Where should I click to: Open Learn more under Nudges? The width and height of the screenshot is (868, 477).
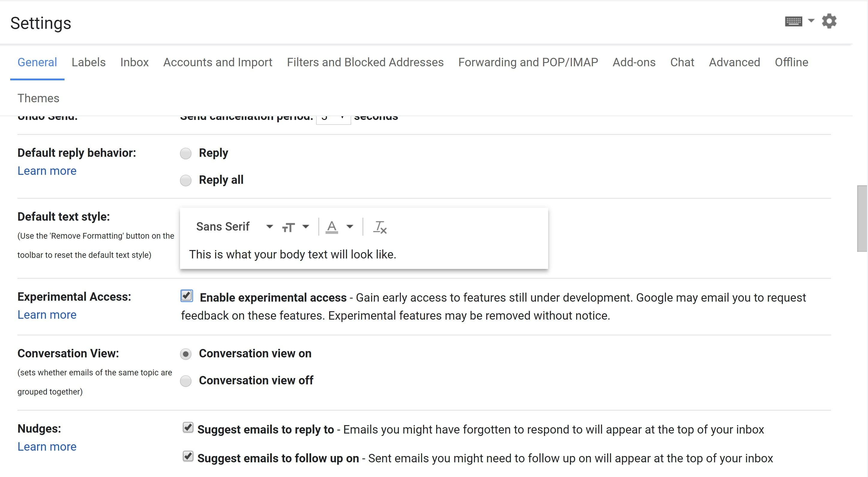coord(47,447)
